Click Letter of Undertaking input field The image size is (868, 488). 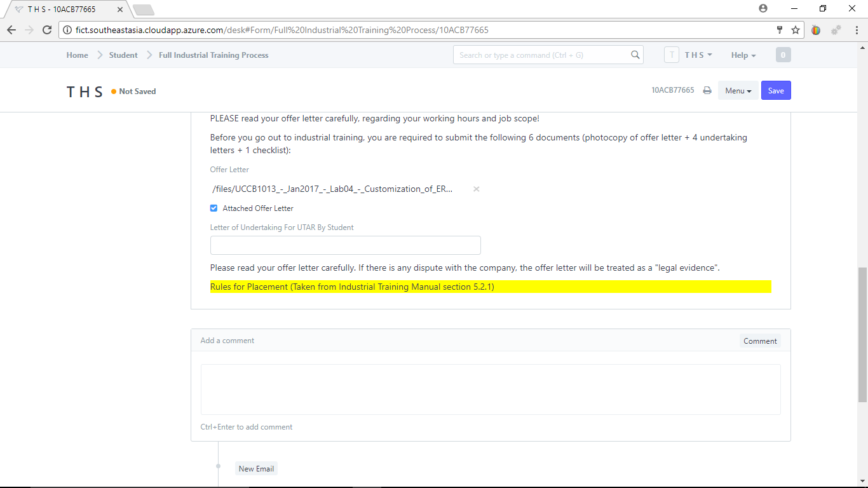pyautogui.click(x=346, y=245)
